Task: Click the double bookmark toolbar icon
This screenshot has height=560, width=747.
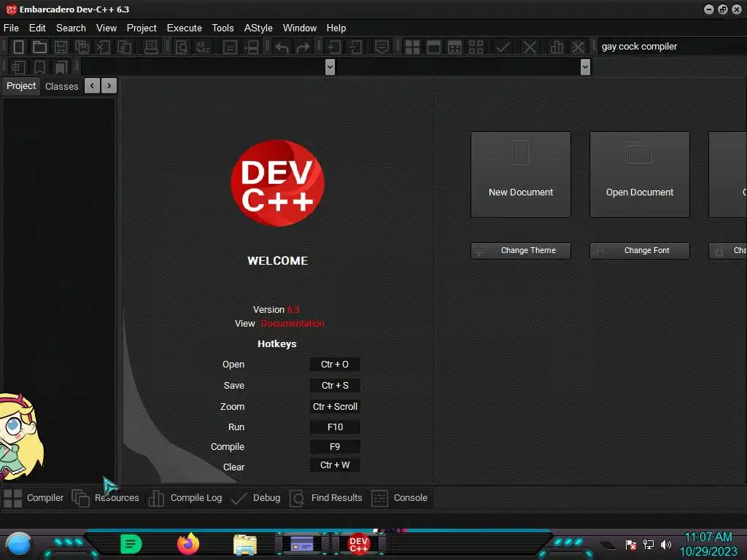Action: [x=61, y=67]
